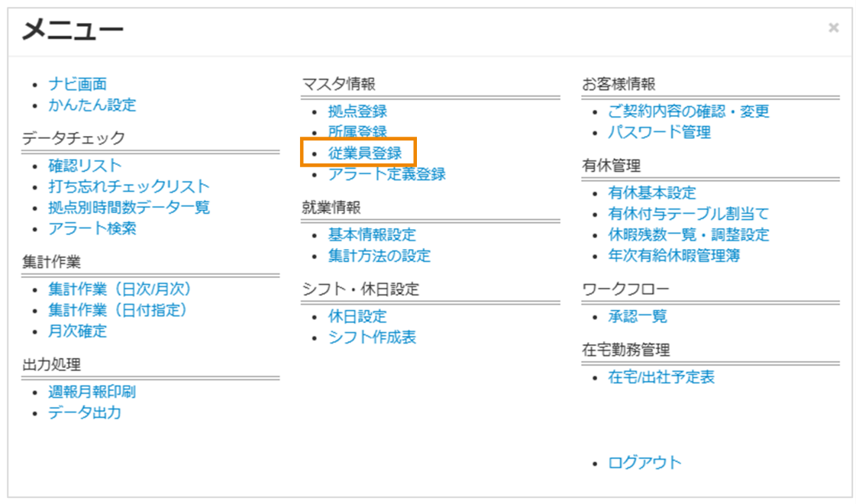The image size is (856, 504).
Task: Open the 確認リスト page
Action: click(x=86, y=165)
